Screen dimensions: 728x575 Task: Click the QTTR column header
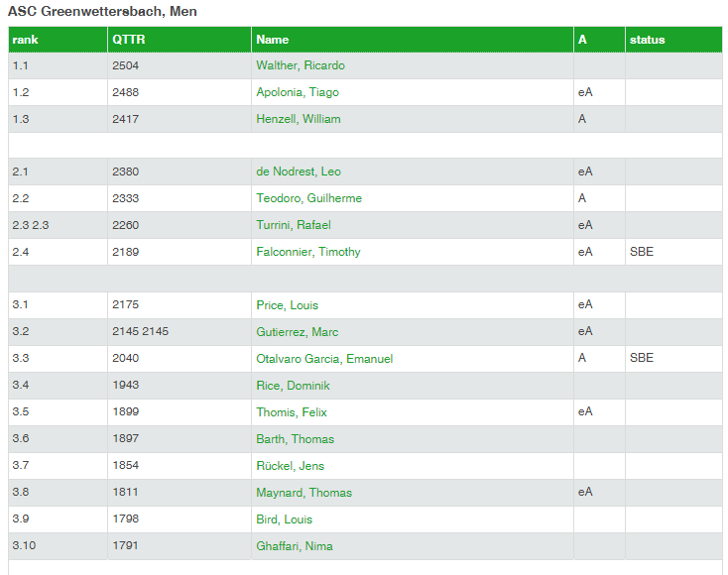pyautogui.click(x=180, y=40)
